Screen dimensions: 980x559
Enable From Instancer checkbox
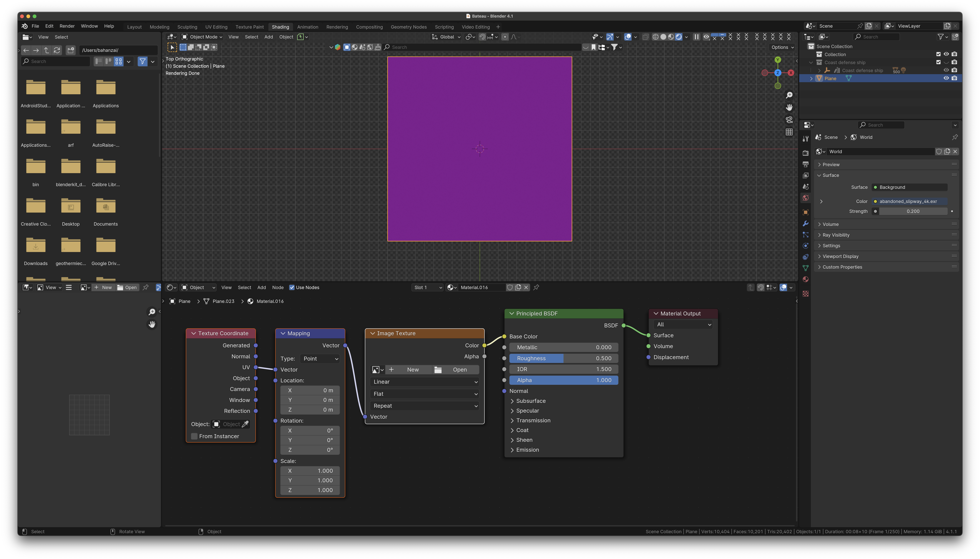(x=194, y=436)
